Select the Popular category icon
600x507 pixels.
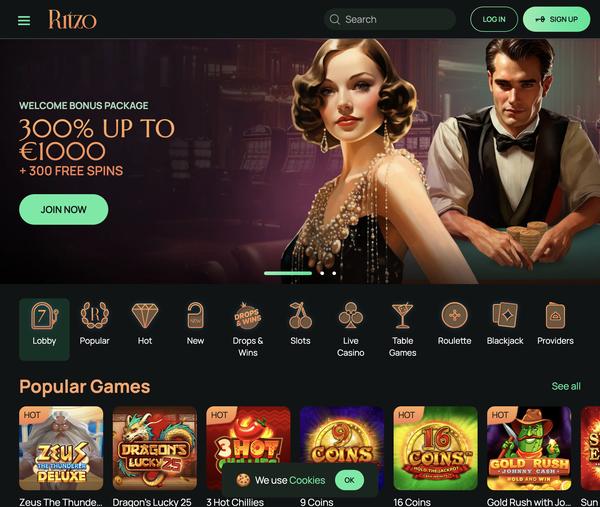(95, 315)
